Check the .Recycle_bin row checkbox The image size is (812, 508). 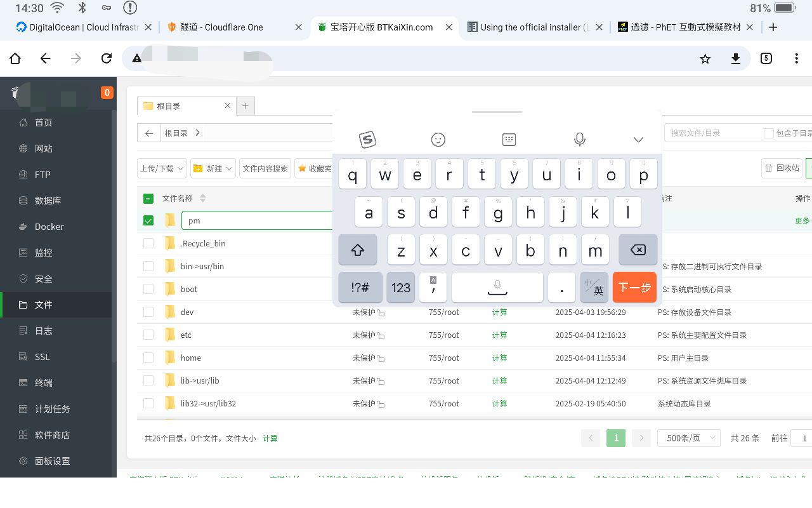point(148,243)
